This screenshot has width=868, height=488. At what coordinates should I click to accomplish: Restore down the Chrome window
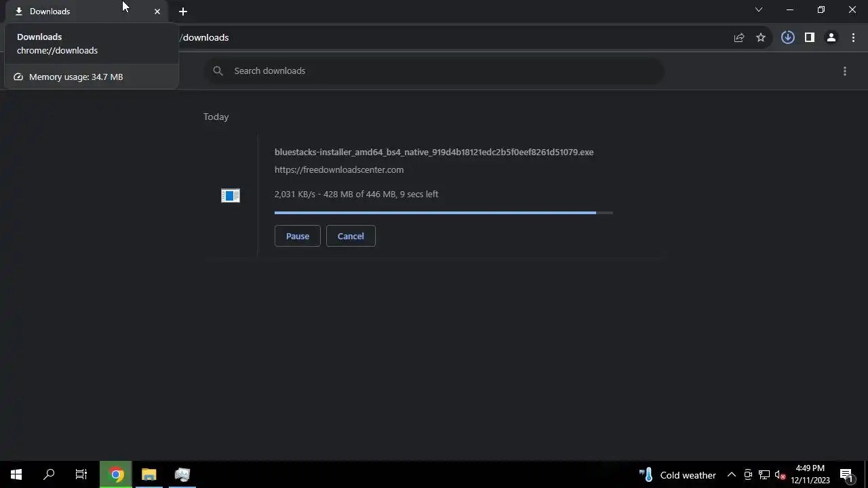(x=821, y=10)
